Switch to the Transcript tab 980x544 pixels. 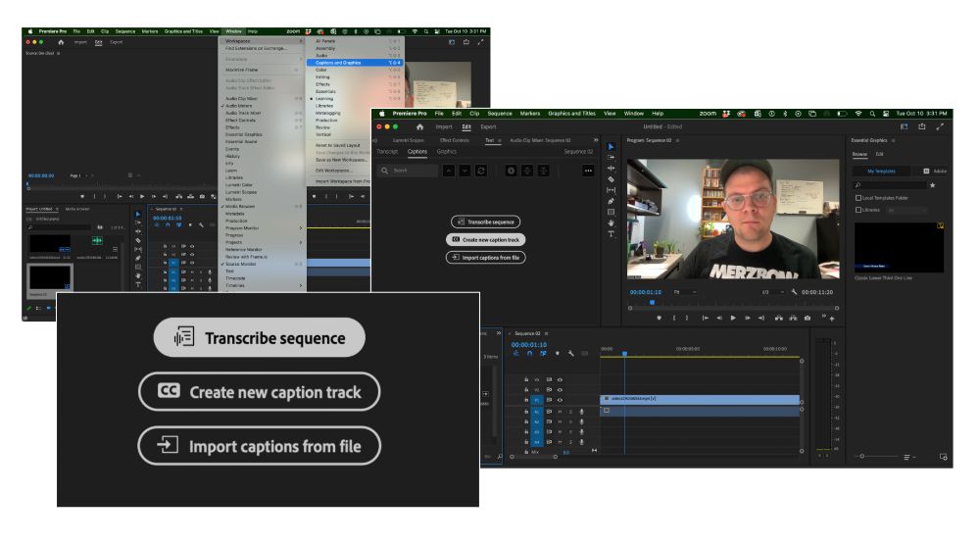(x=387, y=152)
